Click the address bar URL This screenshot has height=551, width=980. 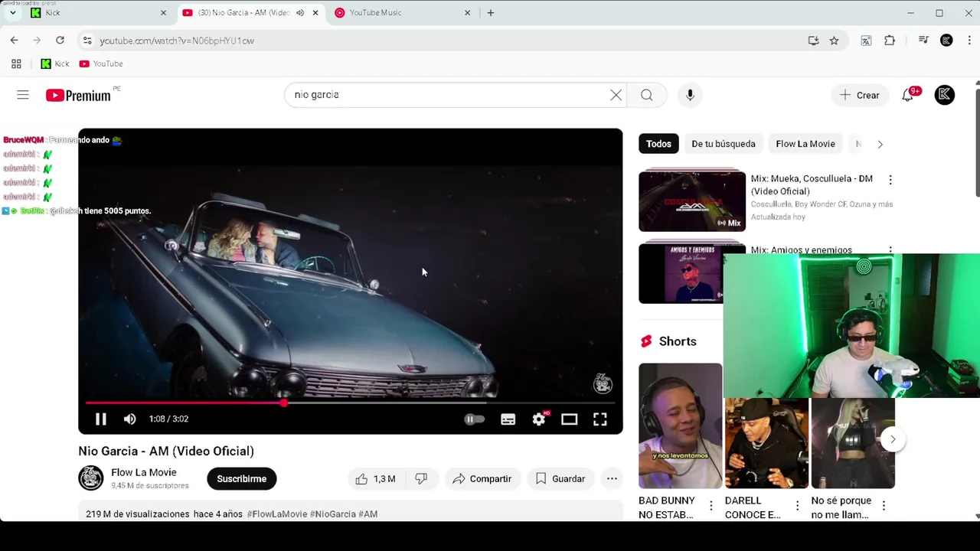177,41
